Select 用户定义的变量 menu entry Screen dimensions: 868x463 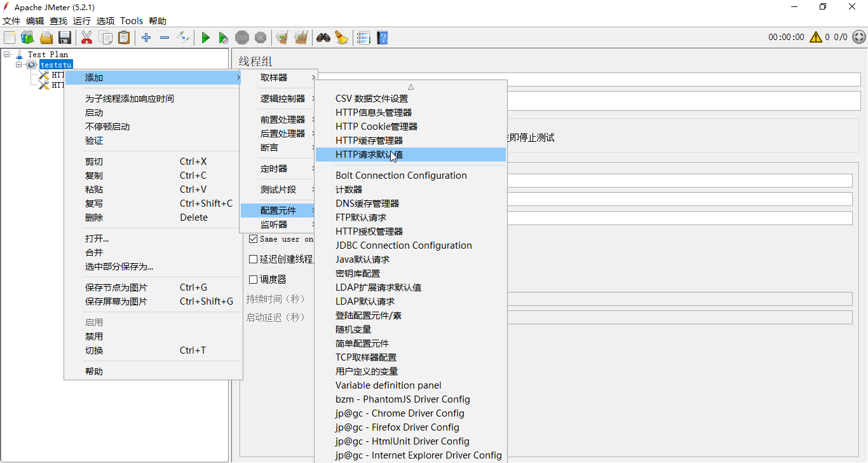point(410,371)
